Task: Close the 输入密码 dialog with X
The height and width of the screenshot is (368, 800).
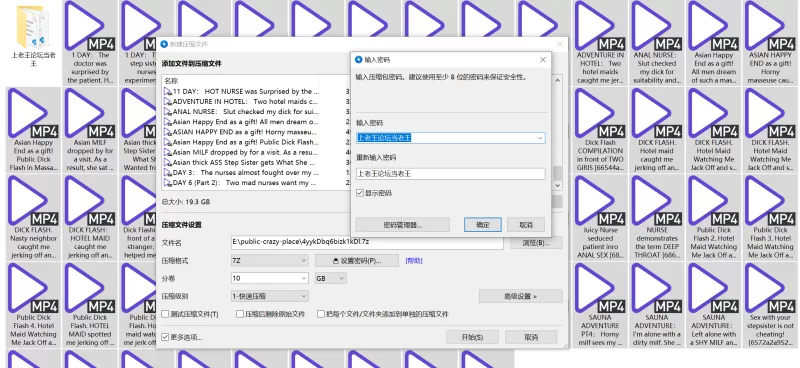Action: point(542,60)
